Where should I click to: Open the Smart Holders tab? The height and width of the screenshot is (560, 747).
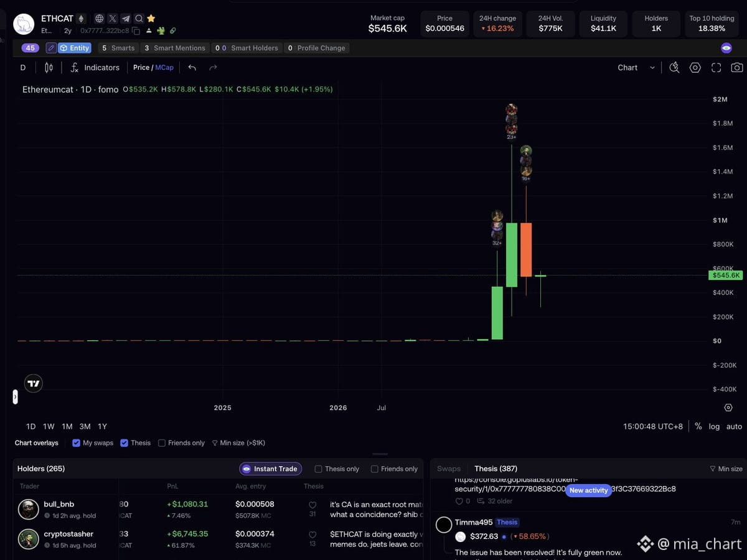tap(246, 48)
